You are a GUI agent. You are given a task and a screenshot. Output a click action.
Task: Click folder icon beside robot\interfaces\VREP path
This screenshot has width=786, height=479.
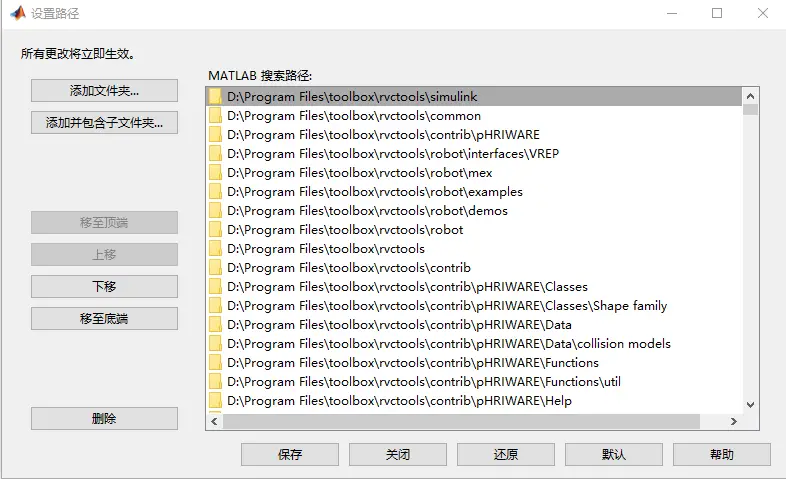216,154
